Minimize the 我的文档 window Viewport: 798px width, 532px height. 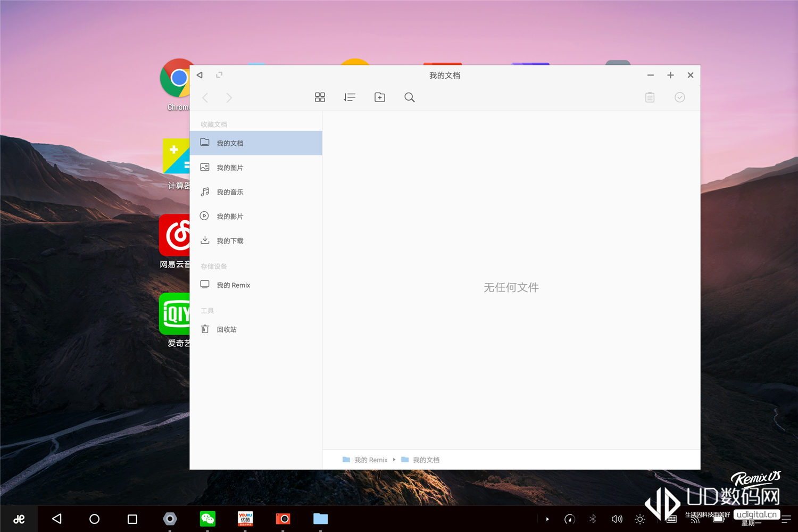[651, 75]
